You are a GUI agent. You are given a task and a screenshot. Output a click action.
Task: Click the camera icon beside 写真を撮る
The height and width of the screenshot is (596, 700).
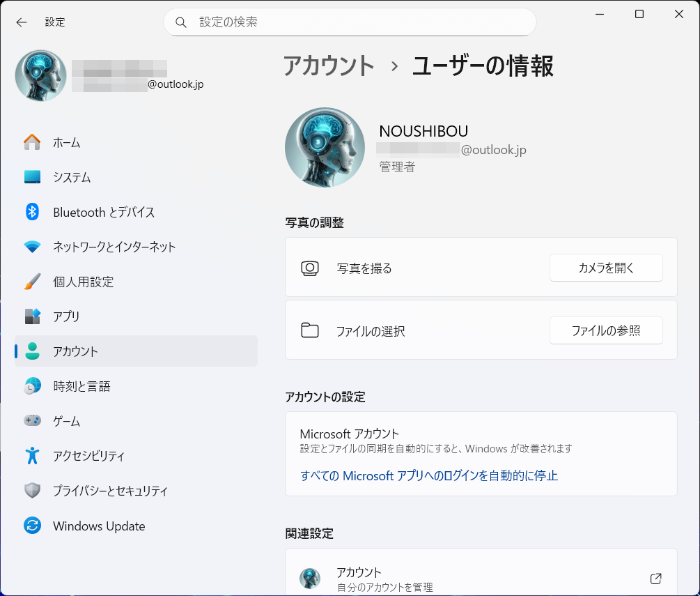310,268
